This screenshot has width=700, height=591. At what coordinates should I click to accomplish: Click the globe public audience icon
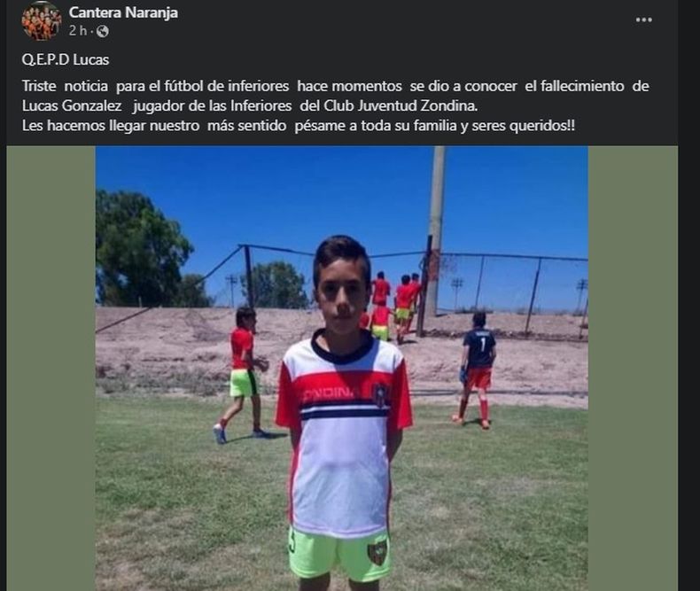tap(103, 31)
